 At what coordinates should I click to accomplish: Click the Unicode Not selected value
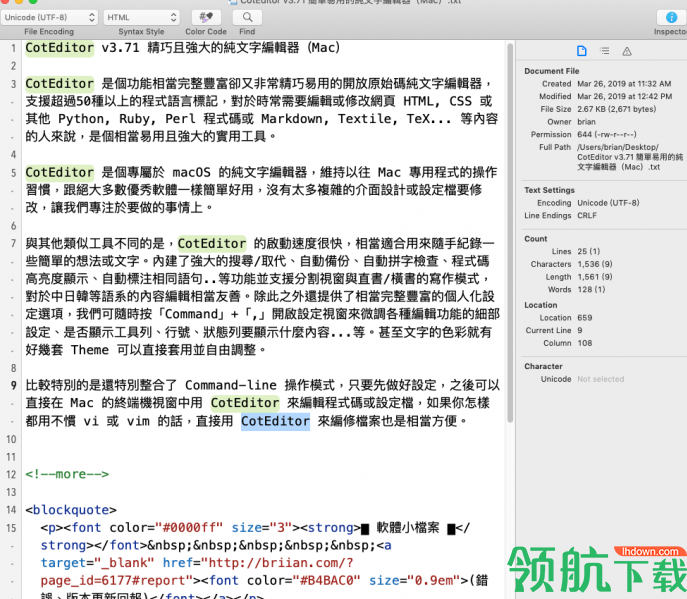[x=601, y=379]
